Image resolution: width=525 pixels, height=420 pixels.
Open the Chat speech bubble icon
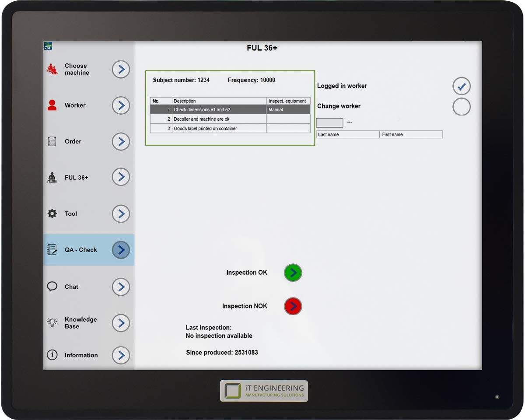[52, 286]
